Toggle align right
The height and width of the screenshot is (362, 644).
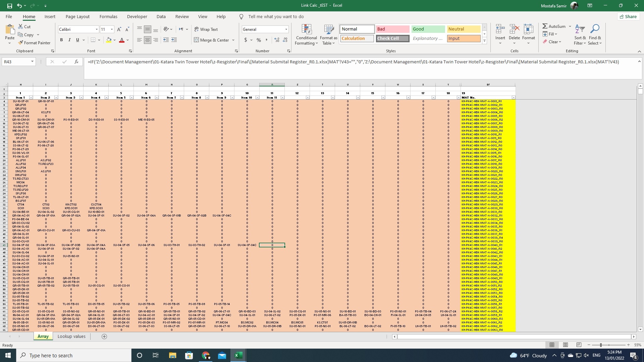tap(156, 40)
